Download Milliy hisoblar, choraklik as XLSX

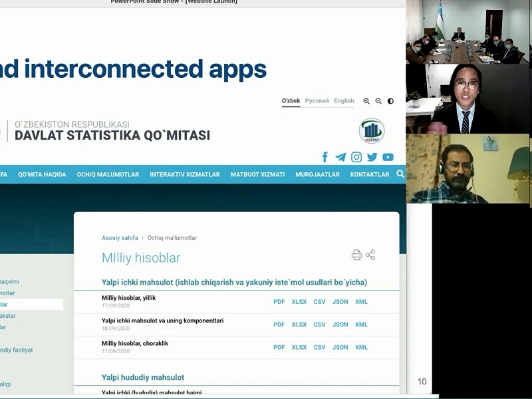point(299,347)
